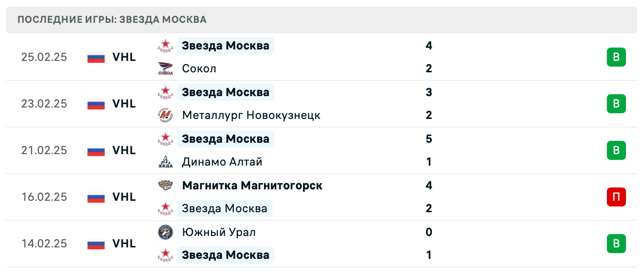Select the Южный Урал match row

[x=322, y=244]
